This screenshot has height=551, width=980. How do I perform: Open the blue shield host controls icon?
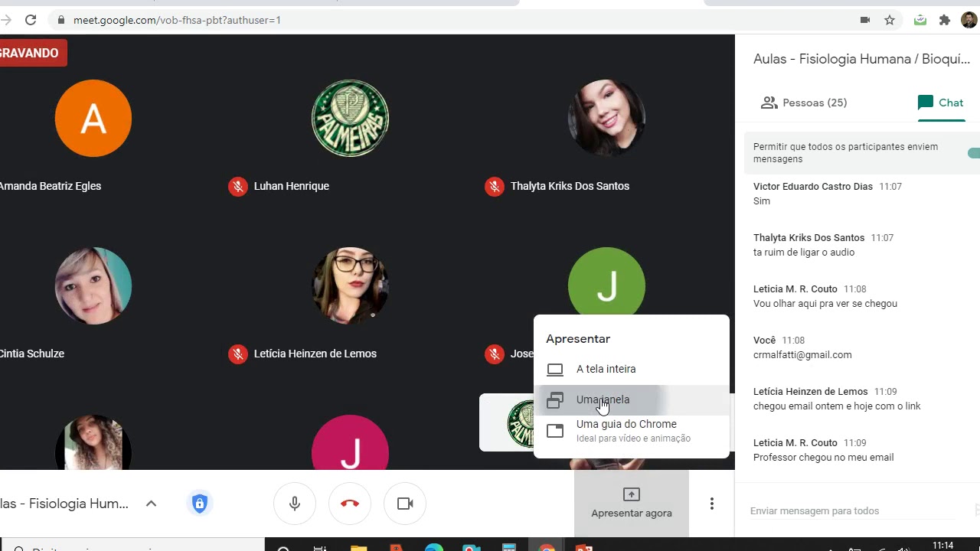pos(200,504)
